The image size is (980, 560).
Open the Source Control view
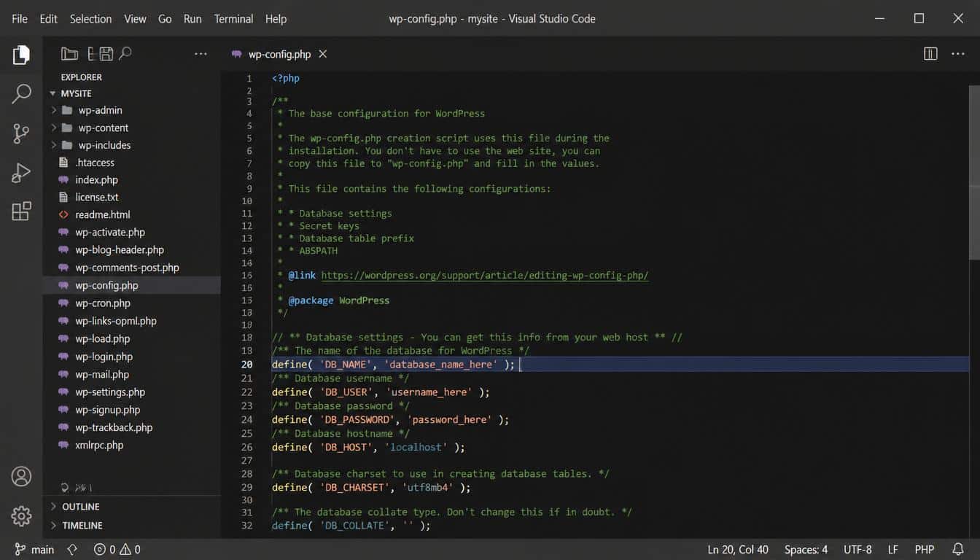21,133
